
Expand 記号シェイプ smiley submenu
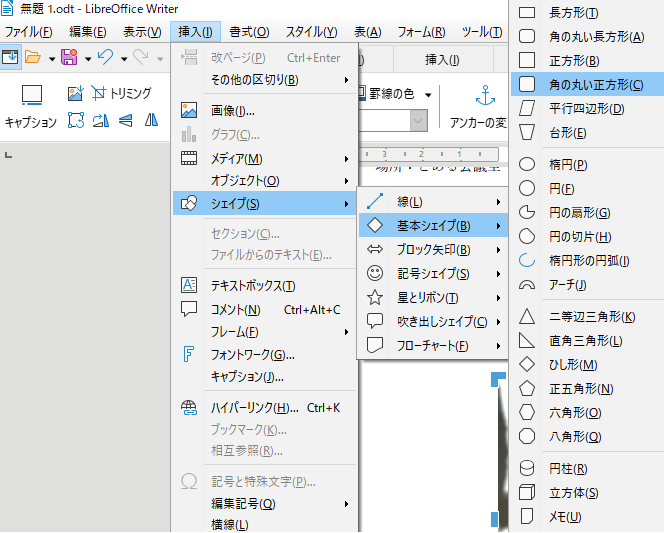[x=433, y=274]
